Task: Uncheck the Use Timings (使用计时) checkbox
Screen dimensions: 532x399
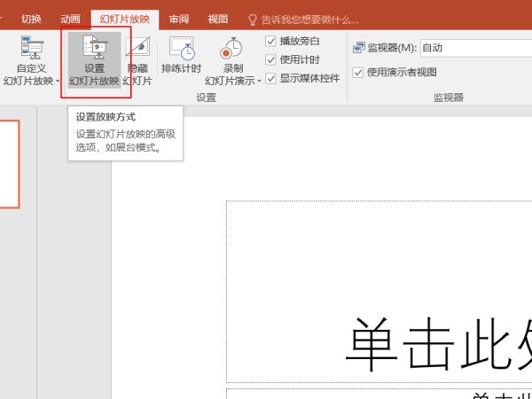Action: [271, 59]
